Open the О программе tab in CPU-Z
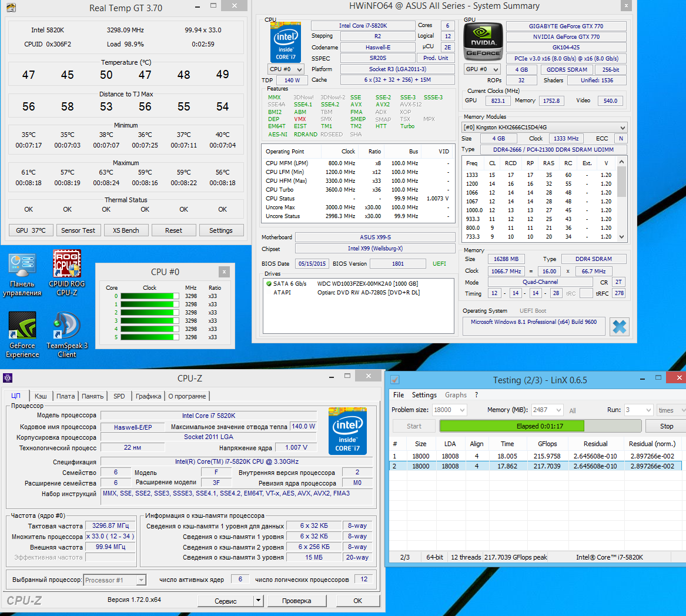This screenshot has height=616, width=686. pos(188,396)
